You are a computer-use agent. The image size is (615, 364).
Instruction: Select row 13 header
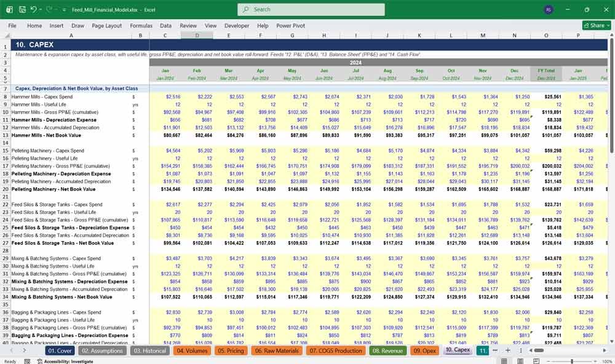click(5, 135)
